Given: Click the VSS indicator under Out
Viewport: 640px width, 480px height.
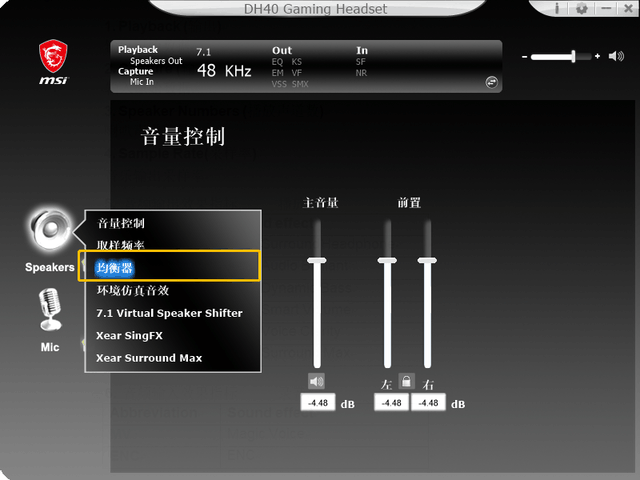Looking at the screenshot, I should tap(279, 84).
